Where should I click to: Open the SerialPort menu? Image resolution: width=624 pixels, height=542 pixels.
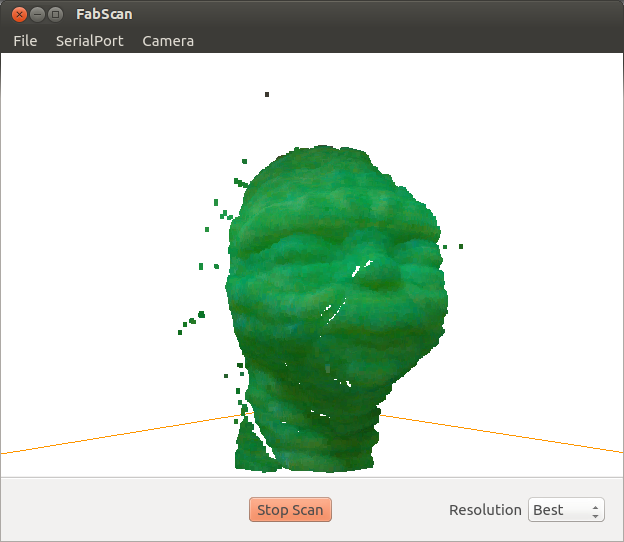click(x=89, y=41)
